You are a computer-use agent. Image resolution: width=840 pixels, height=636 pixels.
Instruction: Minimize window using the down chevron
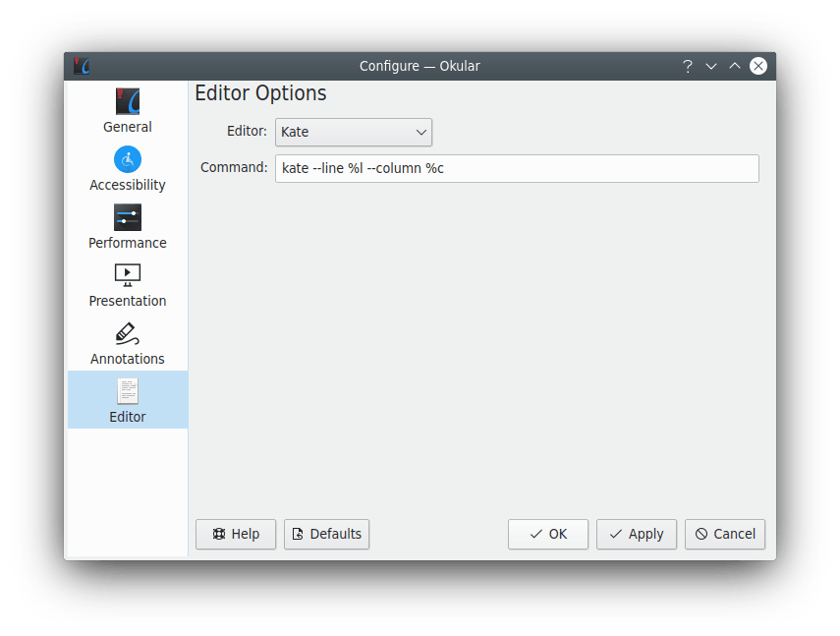point(711,66)
